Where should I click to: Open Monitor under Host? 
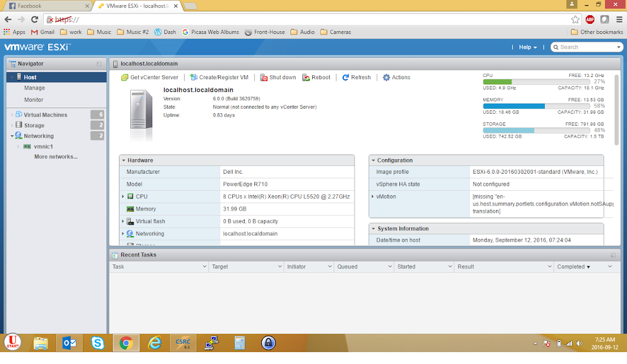[33, 100]
